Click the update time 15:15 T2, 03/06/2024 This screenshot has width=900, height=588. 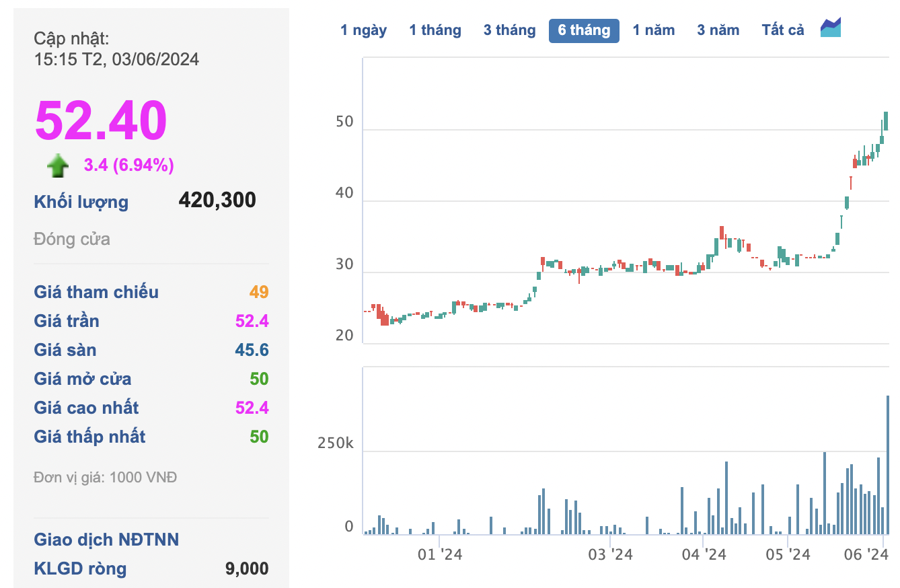(116, 59)
